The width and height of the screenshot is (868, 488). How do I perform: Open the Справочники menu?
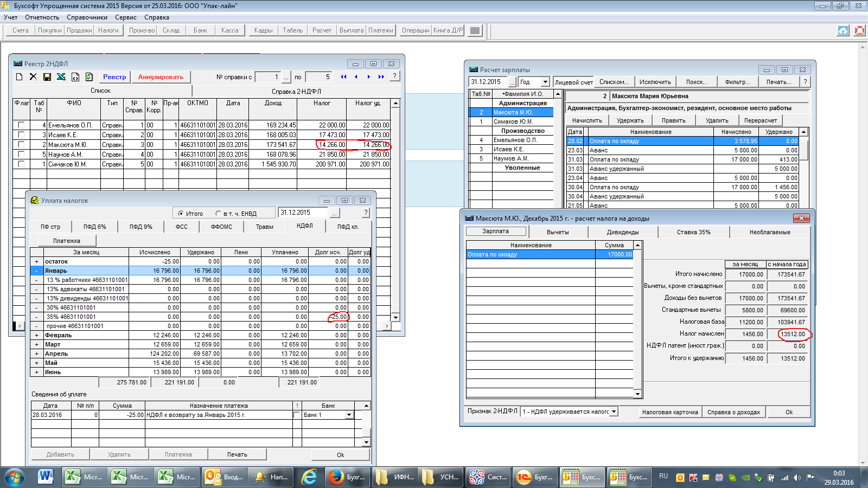87,17
